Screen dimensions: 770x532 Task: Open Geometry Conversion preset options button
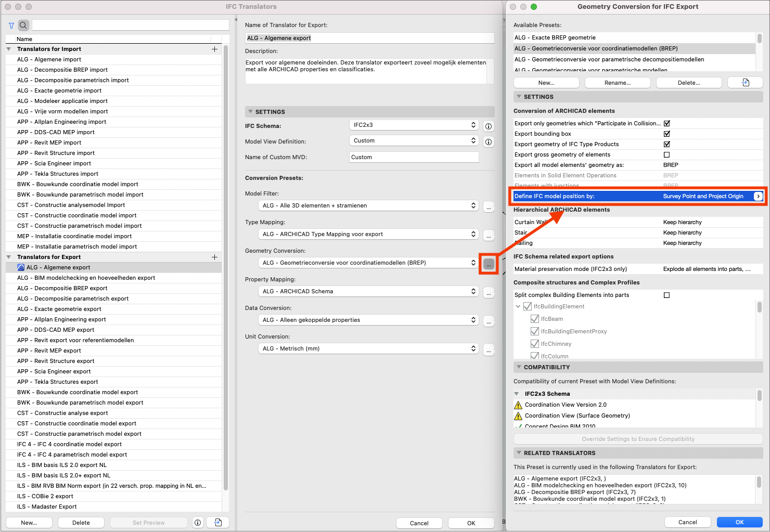[489, 264]
